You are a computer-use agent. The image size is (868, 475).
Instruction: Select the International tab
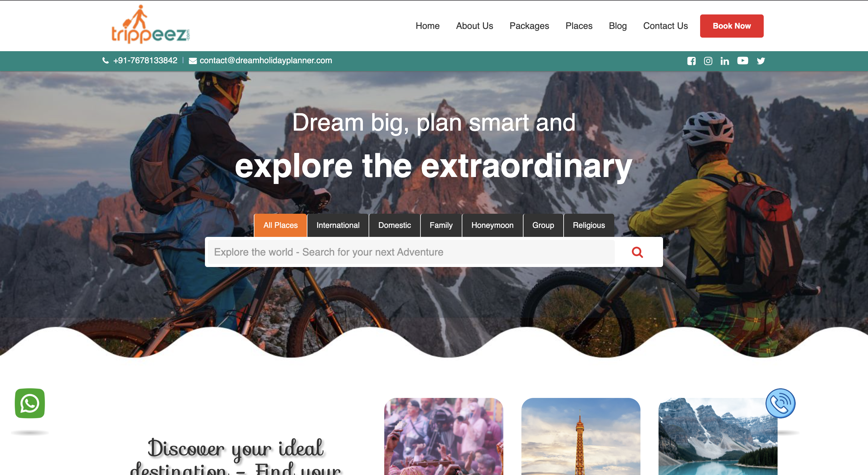pos(338,225)
